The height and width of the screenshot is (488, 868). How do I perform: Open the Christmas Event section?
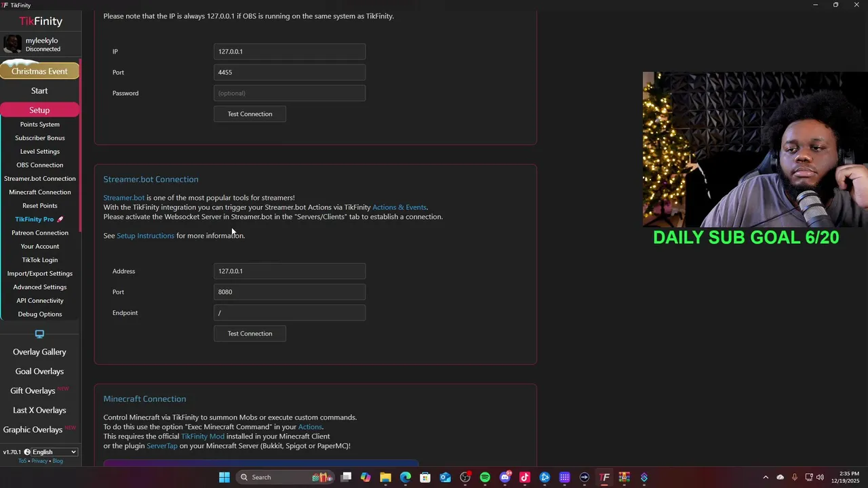(39, 71)
